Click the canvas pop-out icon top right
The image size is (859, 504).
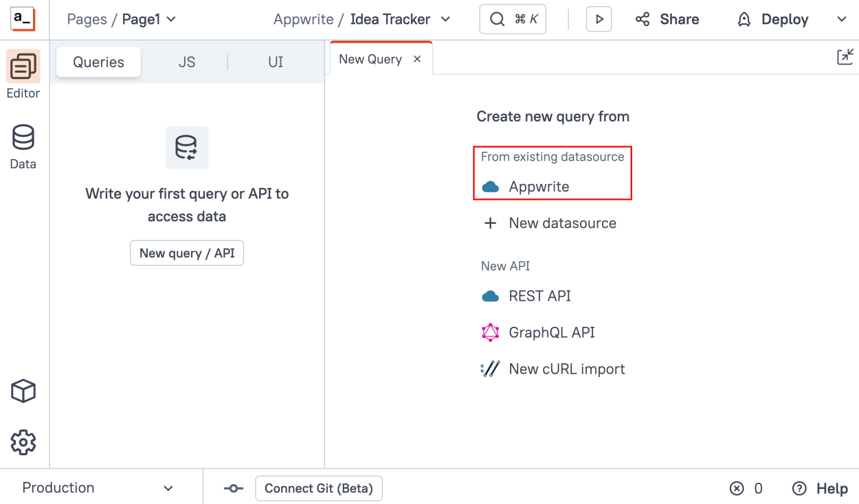click(x=845, y=56)
